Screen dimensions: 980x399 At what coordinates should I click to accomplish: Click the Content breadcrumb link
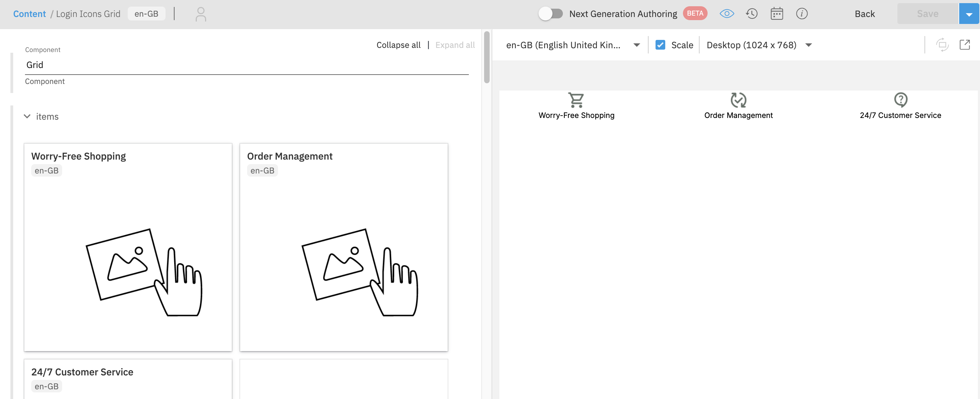point(29,14)
